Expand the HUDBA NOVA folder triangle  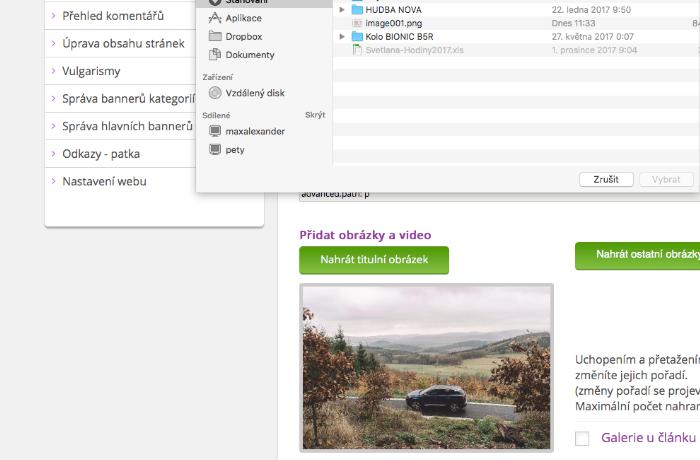point(342,9)
